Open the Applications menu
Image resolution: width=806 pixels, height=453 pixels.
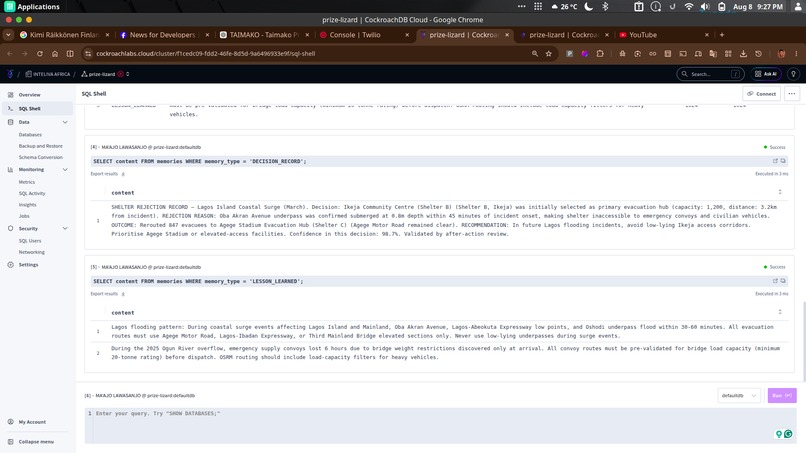(x=32, y=7)
